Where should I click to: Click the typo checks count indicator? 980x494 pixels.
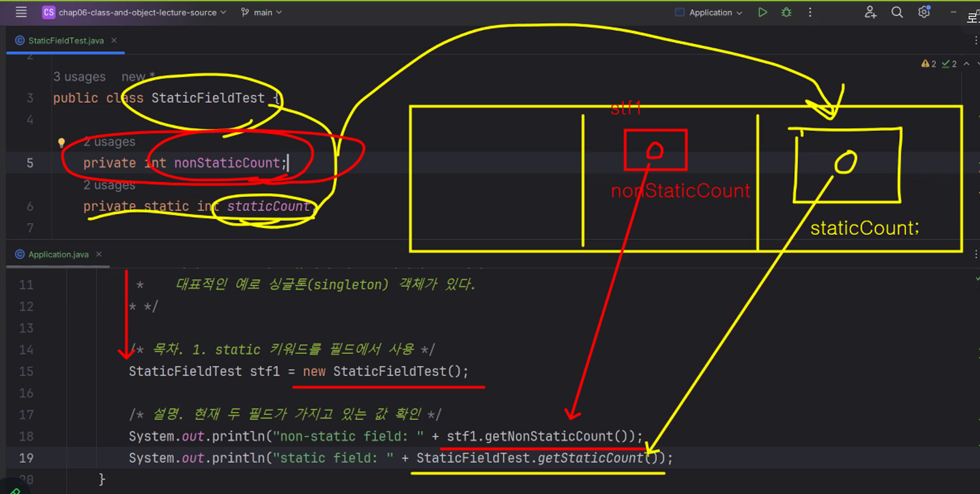point(949,64)
